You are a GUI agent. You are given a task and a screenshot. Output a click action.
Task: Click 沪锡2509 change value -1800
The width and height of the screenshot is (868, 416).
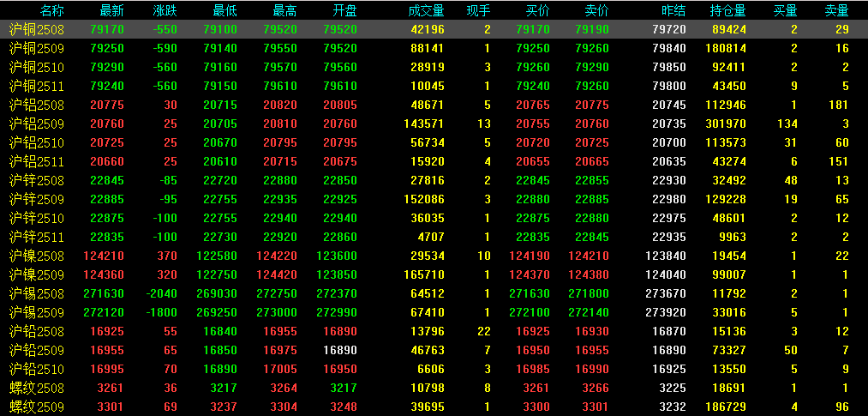click(x=162, y=312)
